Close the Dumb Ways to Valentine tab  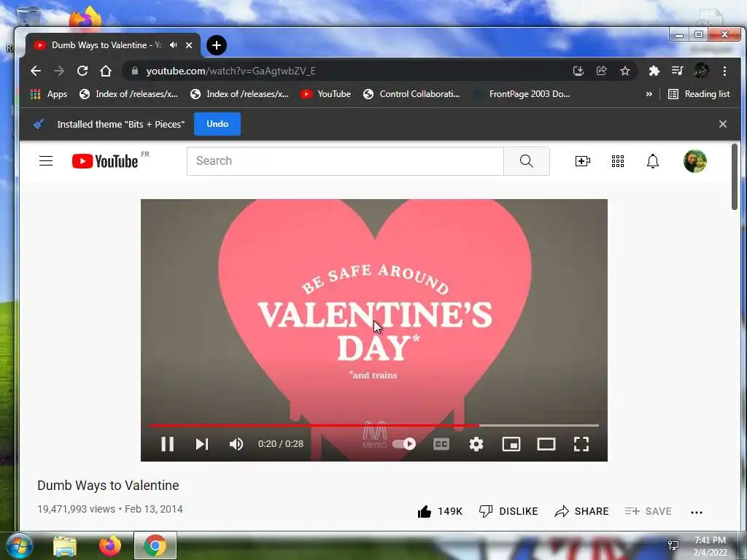click(189, 45)
